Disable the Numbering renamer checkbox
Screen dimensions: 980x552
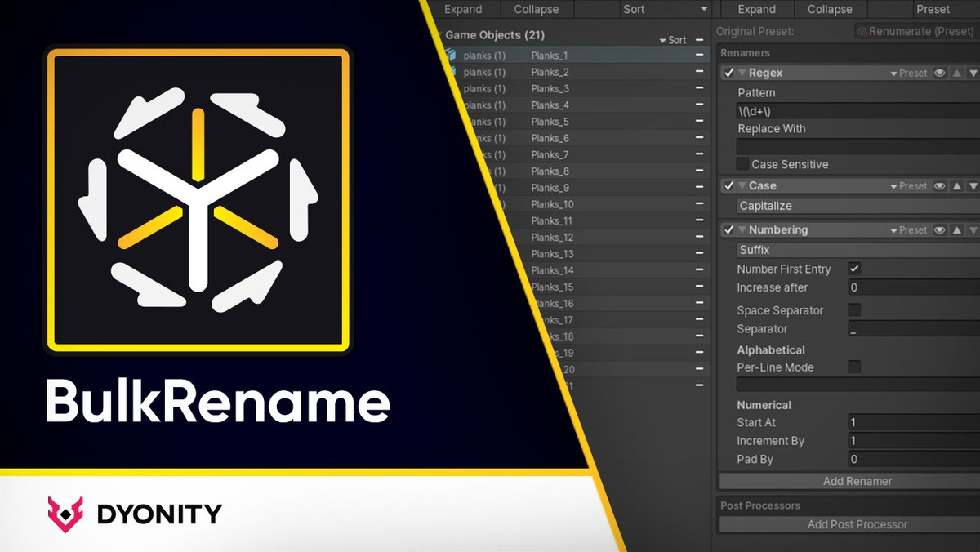point(729,229)
